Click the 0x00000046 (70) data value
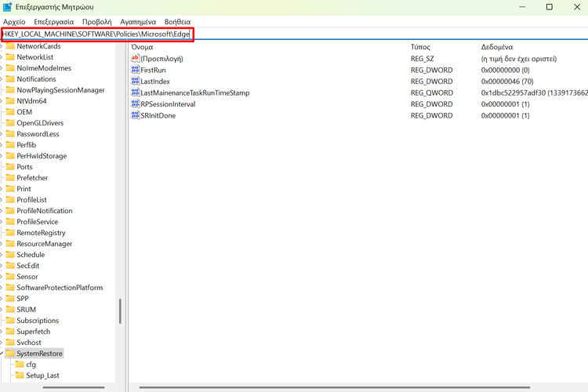The height and width of the screenshot is (392, 588). [507, 82]
